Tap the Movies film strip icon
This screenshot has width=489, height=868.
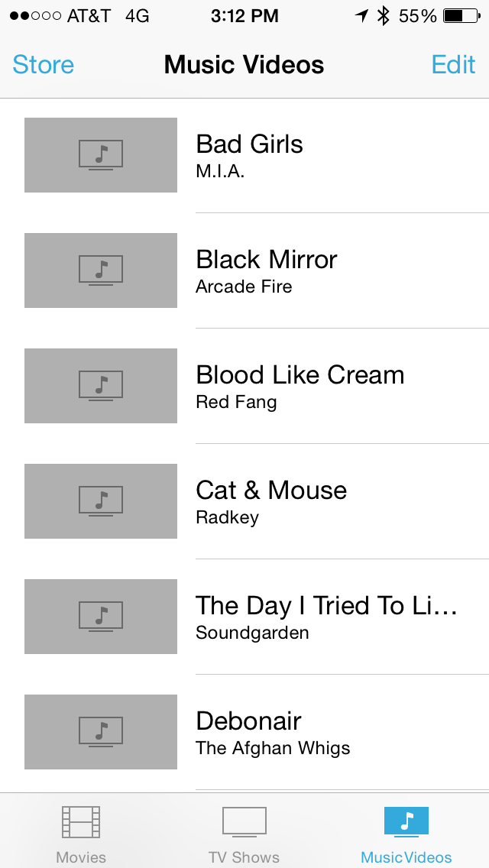81,823
